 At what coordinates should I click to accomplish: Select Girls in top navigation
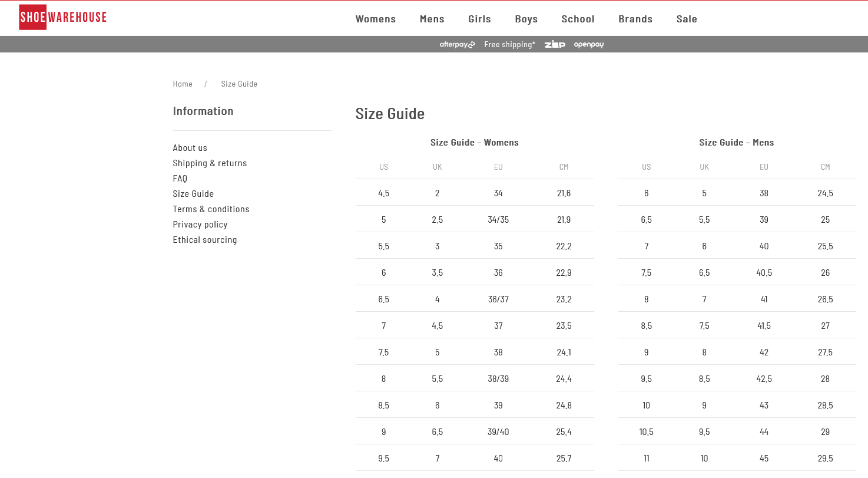[479, 19]
